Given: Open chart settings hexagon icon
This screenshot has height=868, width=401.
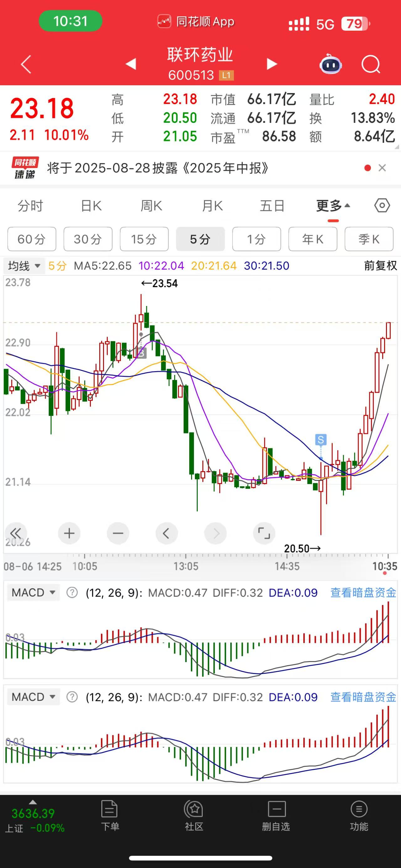Looking at the screenshot, I should (x=382, y=206).
